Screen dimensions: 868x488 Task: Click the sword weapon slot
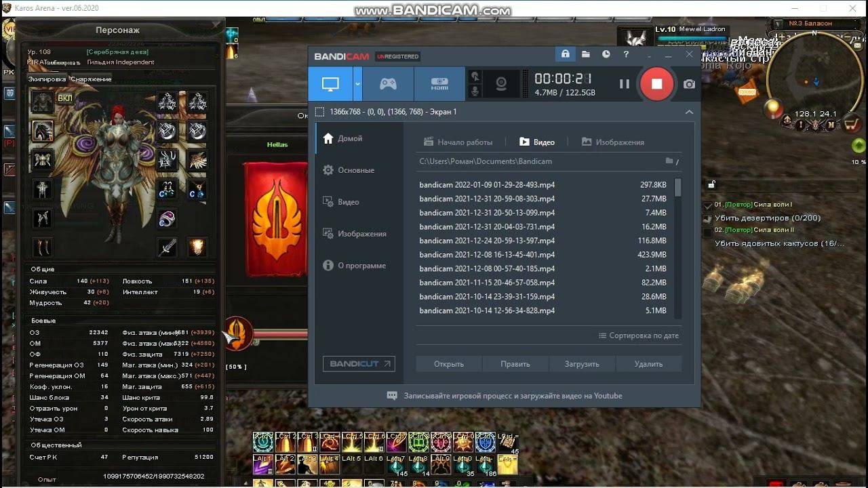[x=167, y=247]
